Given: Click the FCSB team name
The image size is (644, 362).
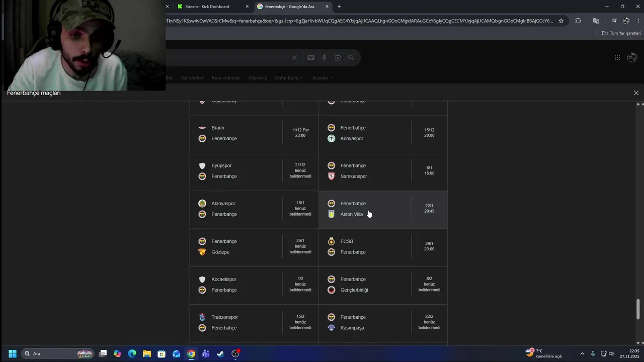Looking at the screenshot, I should click(347, 241).
